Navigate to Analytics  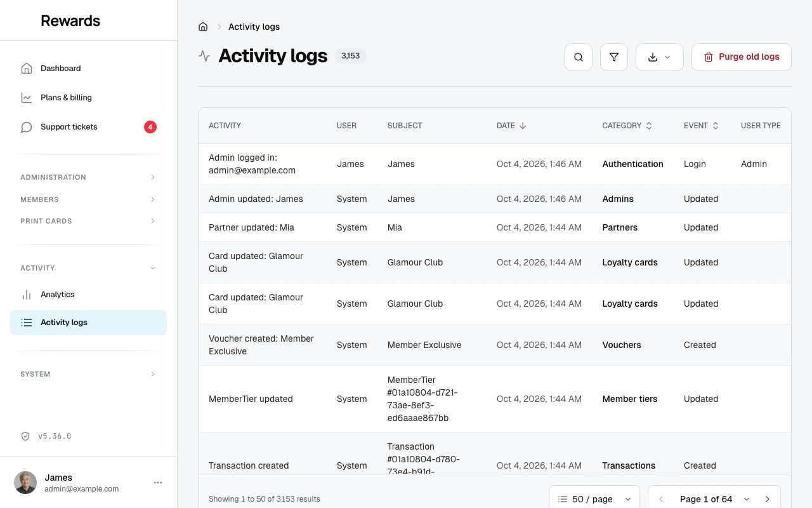coord(88,295)
